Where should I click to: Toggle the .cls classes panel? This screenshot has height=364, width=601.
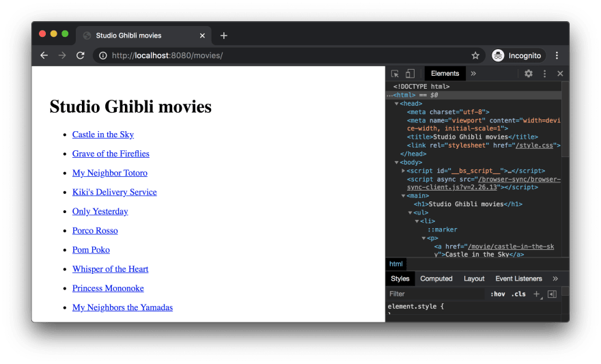tap(518, 294)
